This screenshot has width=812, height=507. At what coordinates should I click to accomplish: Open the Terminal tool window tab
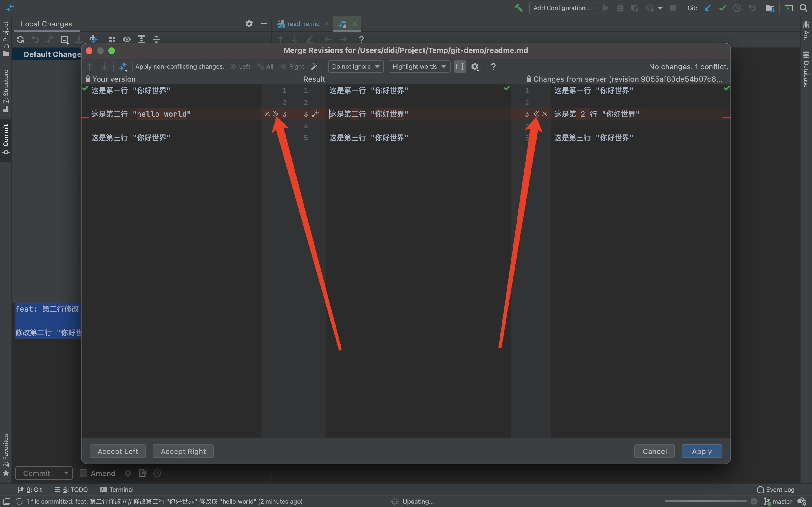tap(117, 490)
